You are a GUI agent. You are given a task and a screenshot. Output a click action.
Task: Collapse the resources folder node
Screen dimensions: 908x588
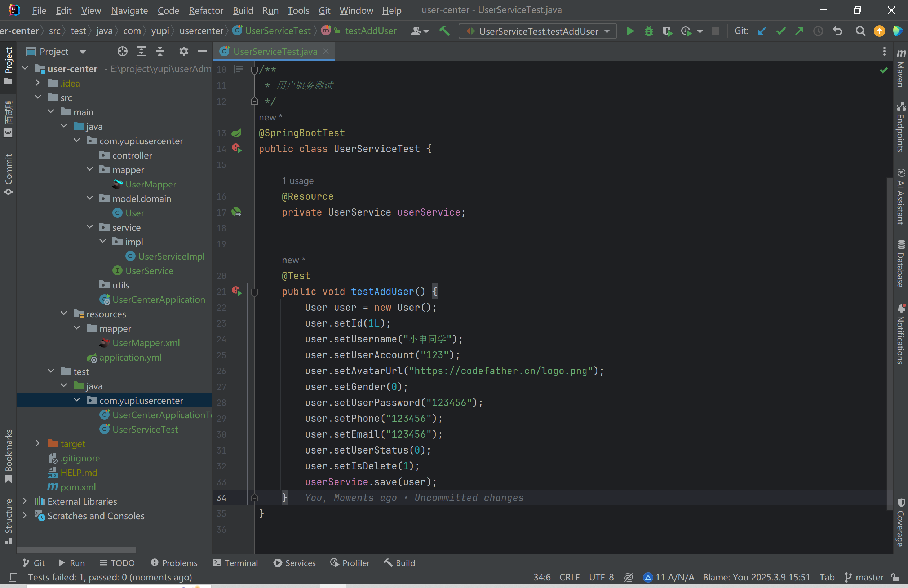(64, 314)
